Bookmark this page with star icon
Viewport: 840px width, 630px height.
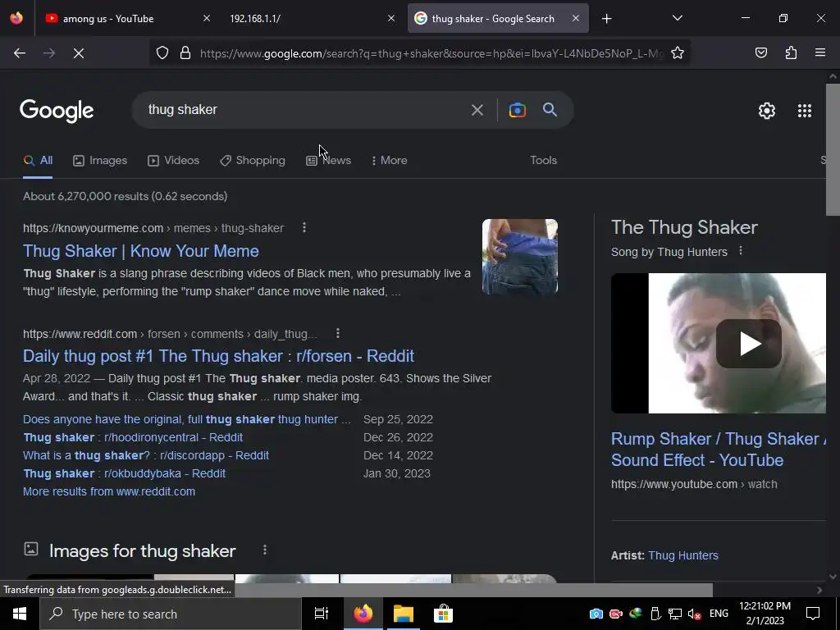click(677, 52)
